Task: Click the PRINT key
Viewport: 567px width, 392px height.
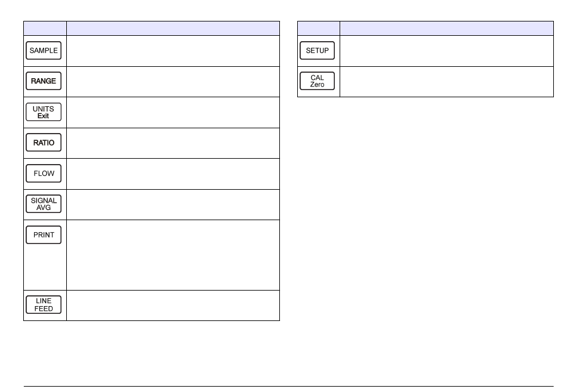Action: coord(44,235)
